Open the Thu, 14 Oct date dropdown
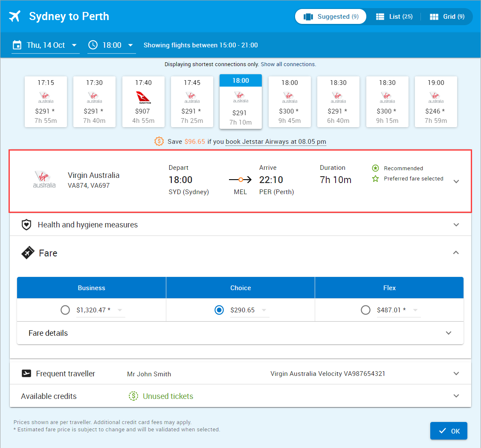481x448 pixels. [46, 45]
